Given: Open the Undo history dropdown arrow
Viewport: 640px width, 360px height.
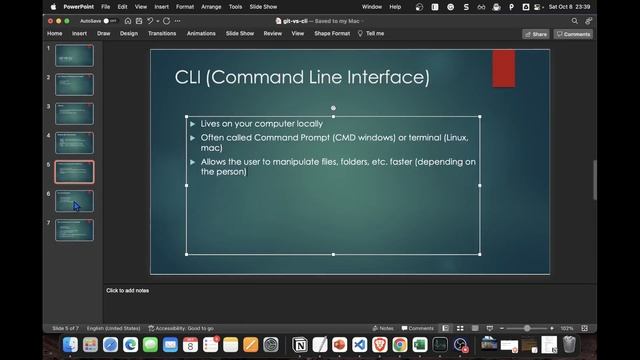Looking at the screenshot, I should tap(158, 21).
